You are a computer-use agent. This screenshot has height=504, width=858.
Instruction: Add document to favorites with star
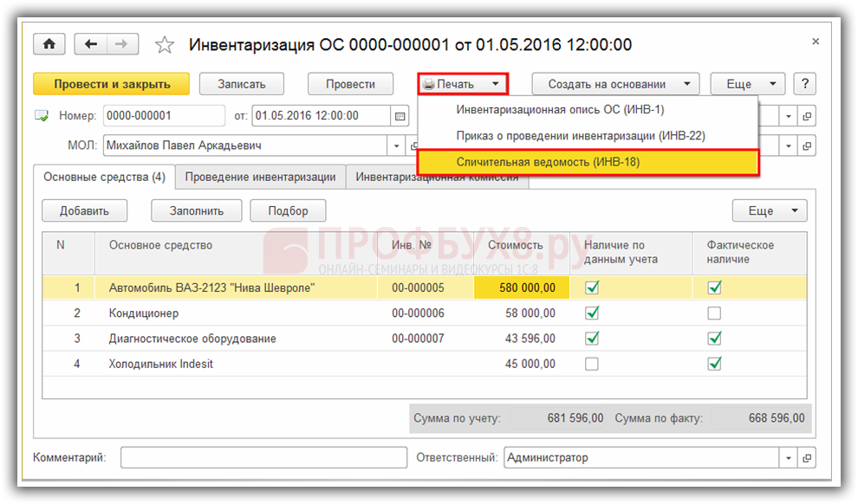pyautogui.click(x=164, y=45)
